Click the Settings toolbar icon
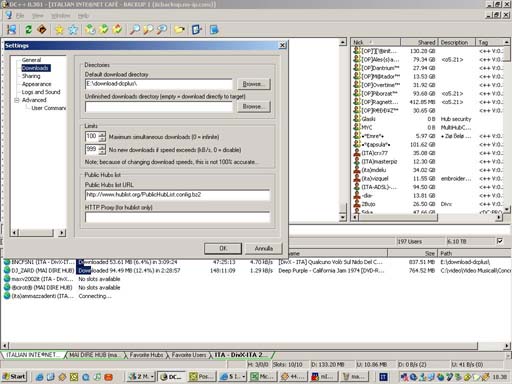 point(197,30)
